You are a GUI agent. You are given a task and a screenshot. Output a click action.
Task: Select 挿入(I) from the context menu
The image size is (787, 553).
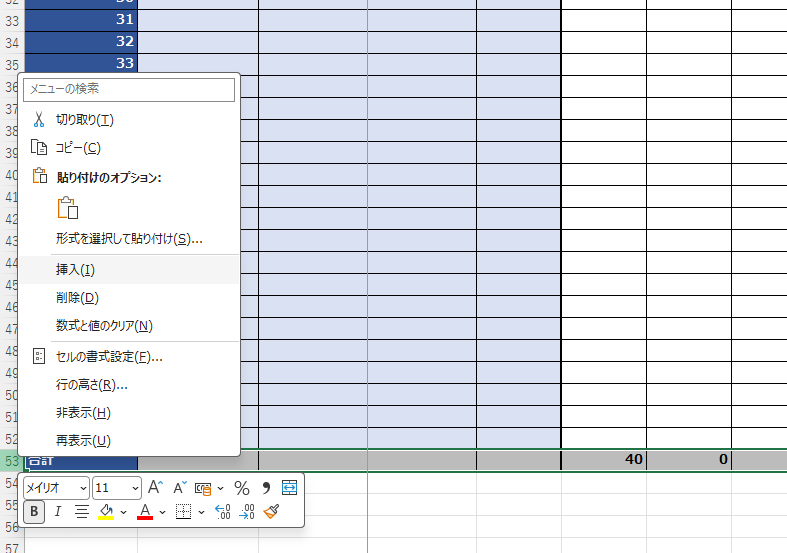(x=76, y=270)
